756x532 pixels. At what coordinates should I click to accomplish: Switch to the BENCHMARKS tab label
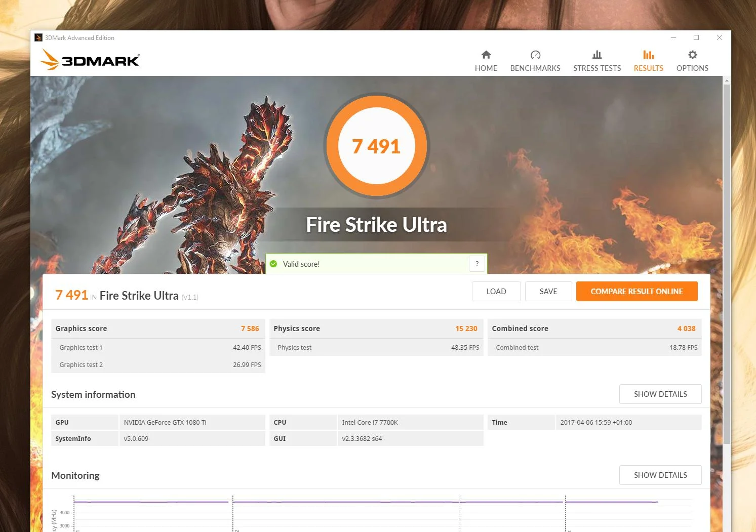point(535,68)
